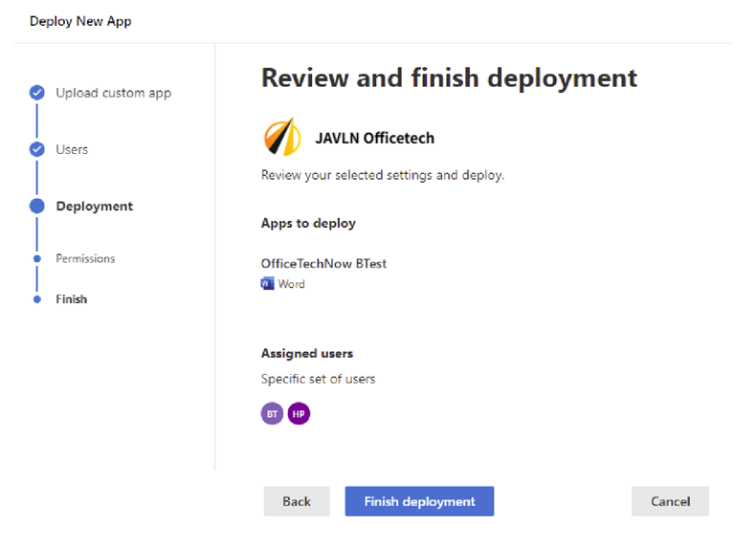Viewport: 756px width, 547px height.
Task: Jump to the Permissions sub-step
Action: coord(85,258)
